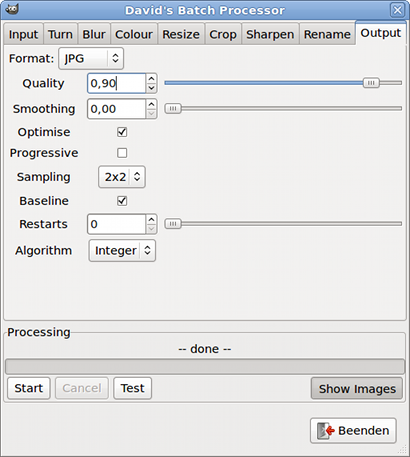
Task: Expand the Algorithm Integer dropdown
Action: (122, 250)
